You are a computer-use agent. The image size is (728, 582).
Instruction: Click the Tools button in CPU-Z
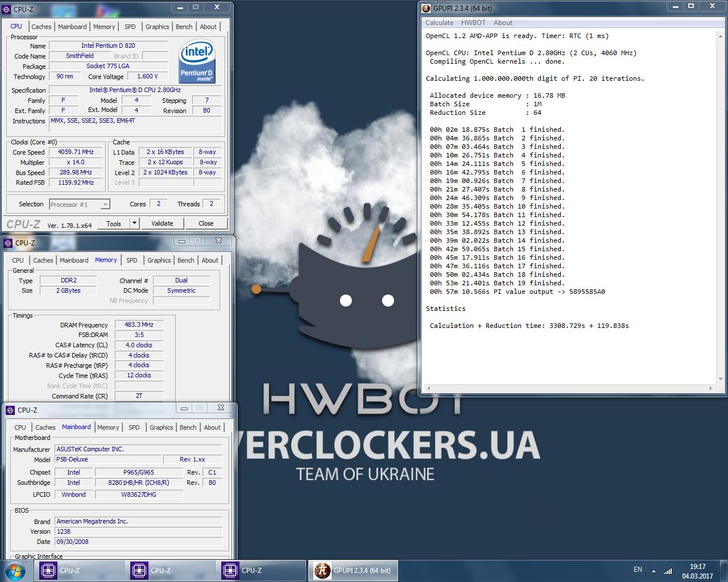point(114,223)
